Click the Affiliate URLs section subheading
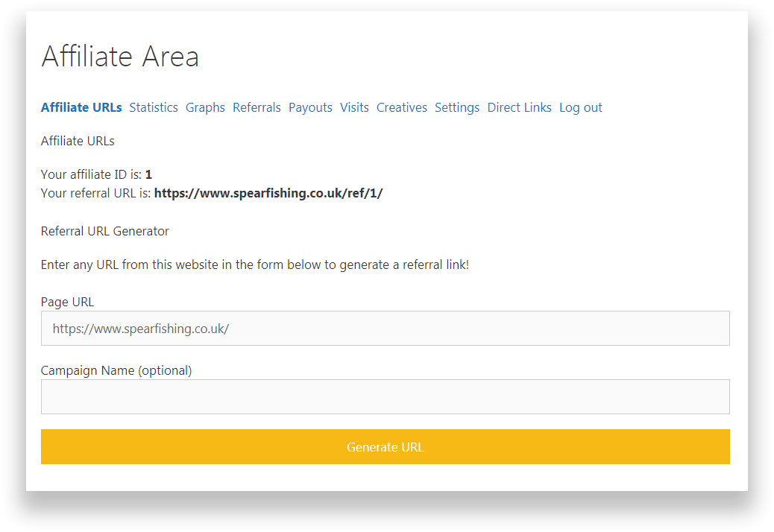Screen dimensions: 774x532 (x=78, y=141)
